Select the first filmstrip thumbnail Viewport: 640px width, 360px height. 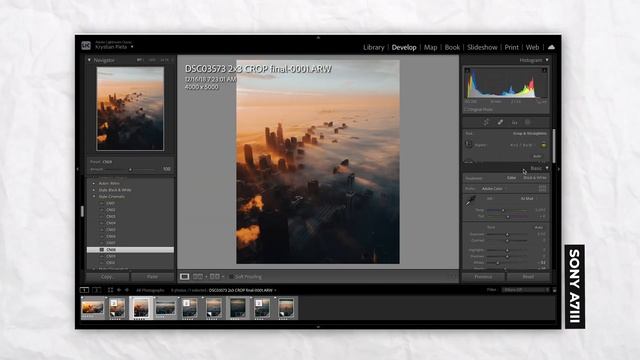point(93,307)
